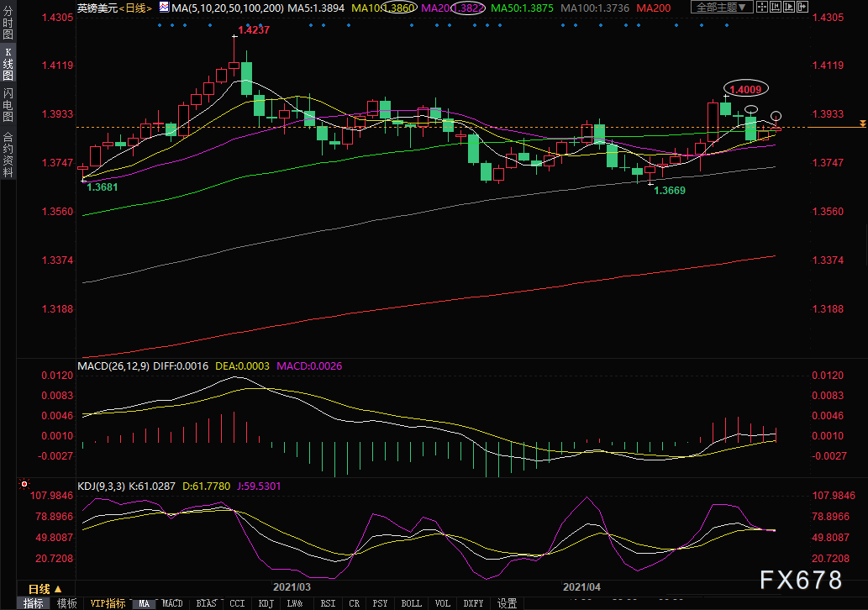Click the first chart tool icon next to 全部主题
The image size is (868, 610).
click(x=759, y=8)
